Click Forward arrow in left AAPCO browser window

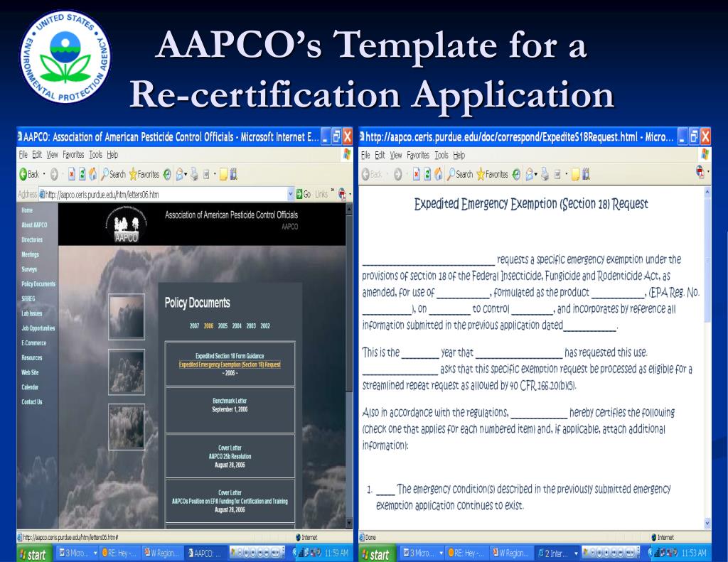coord(54,175)
